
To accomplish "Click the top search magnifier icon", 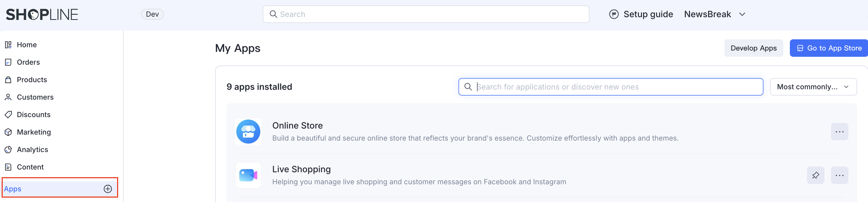I will (273, 14).
